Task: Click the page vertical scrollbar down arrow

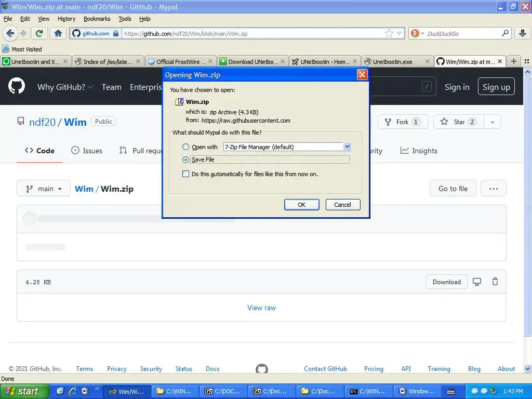Action: (527, 368)
